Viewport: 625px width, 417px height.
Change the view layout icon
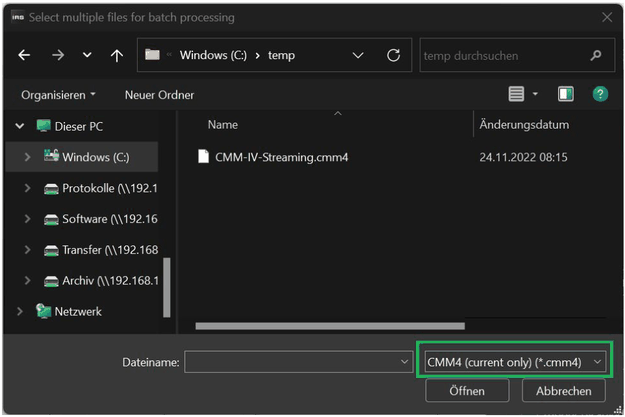pyautogui.click(x=516, y=94)
